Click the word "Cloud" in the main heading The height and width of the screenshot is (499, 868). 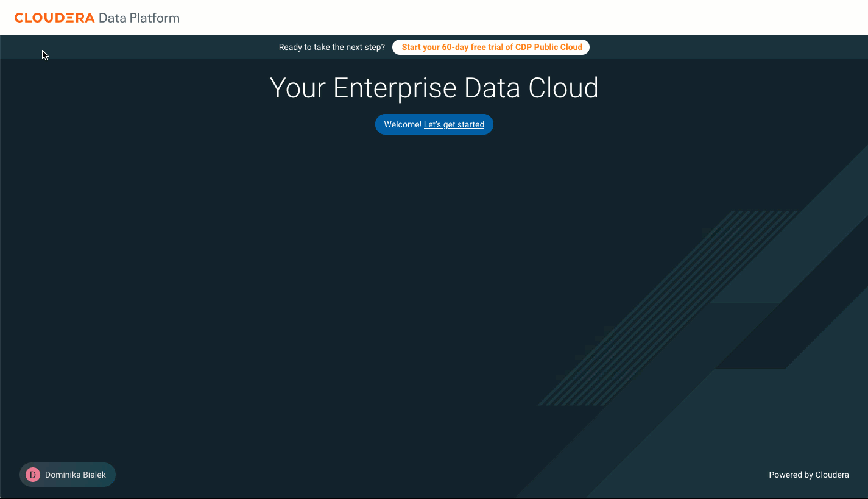(x=563, y=88)
